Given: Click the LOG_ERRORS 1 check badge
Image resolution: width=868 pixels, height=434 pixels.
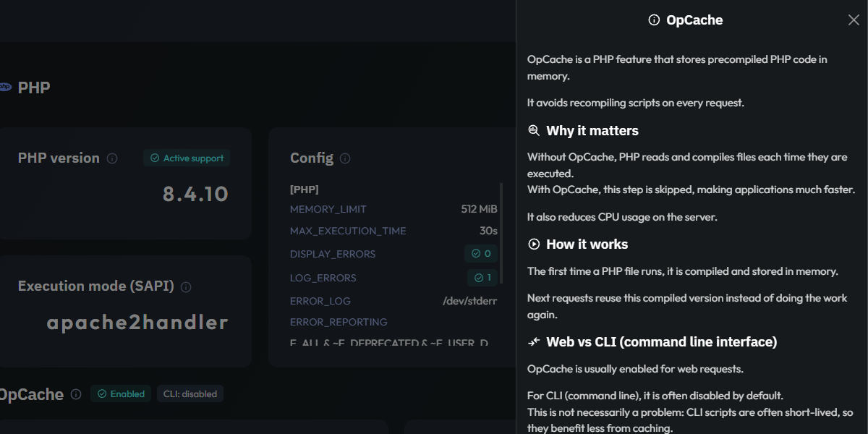Looking at the screenshot, I should point(481,278).
